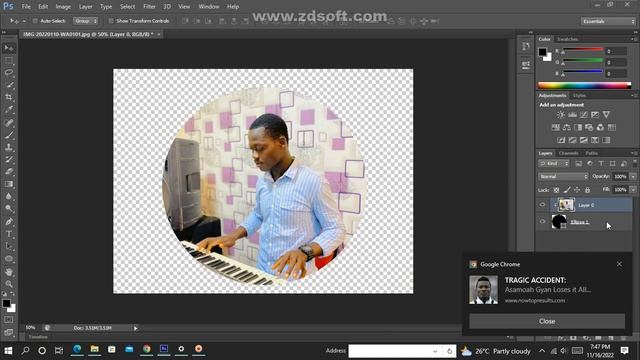Open the layer filter Kind dropdown

click(554, 164)
